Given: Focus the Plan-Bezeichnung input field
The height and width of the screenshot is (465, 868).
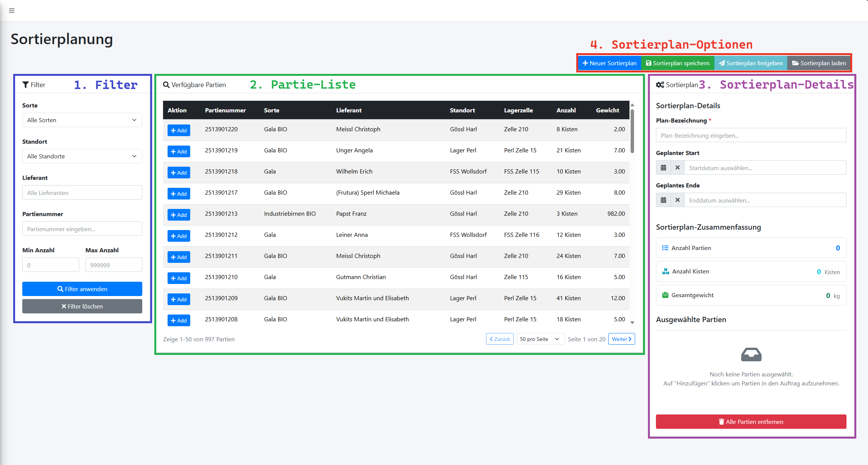Looking at the screenshot, I should coord(751,135).
